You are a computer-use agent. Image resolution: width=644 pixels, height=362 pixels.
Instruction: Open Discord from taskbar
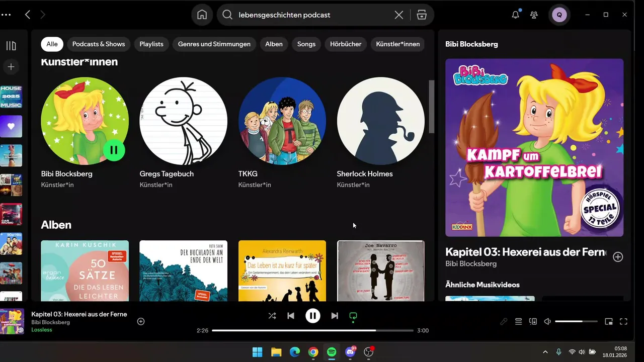[350, 352]
